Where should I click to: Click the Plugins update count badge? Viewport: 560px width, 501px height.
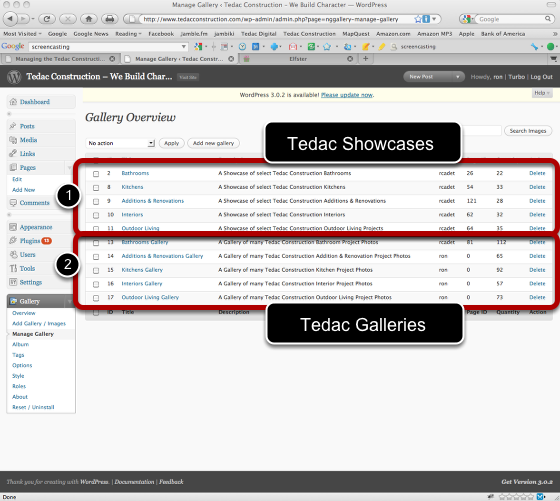point(46,241)
